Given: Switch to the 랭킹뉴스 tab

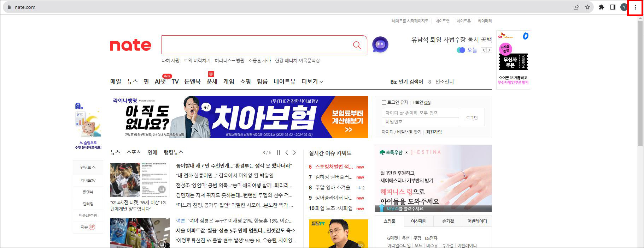Looking at the screenshot, I should 173,152.
